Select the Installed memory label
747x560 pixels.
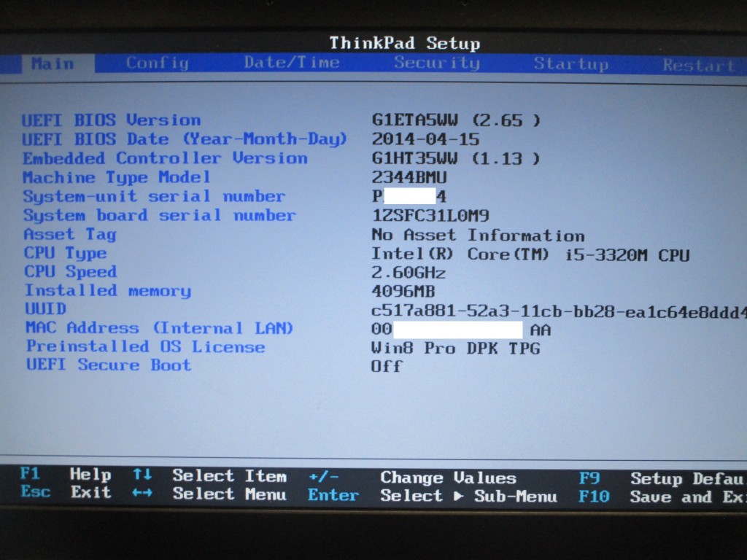click(108, 290)
